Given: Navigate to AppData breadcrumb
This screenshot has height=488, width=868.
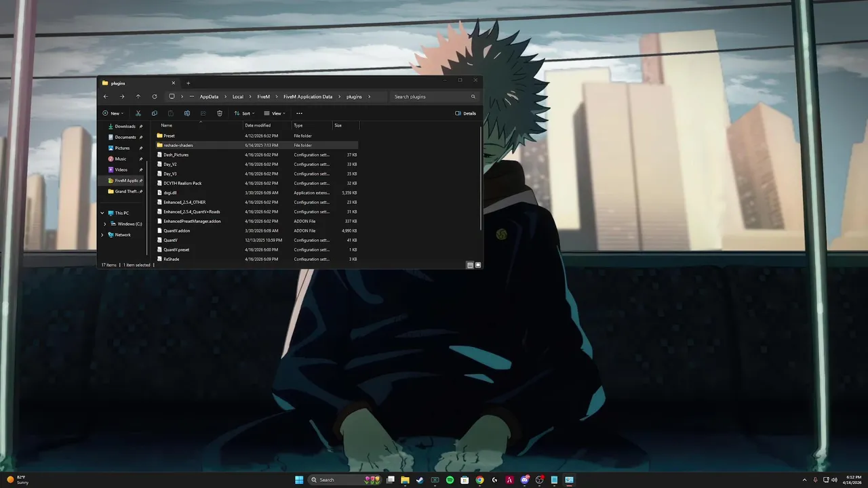Looking at the screenshot, I should click(209, 96).
